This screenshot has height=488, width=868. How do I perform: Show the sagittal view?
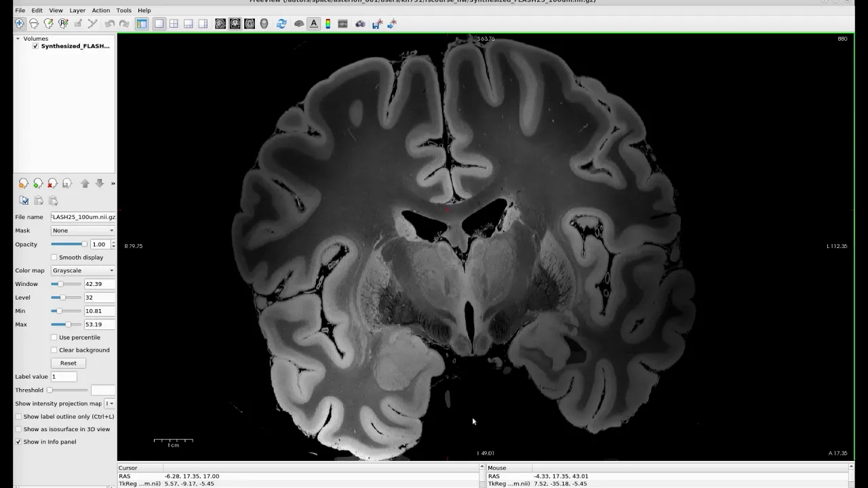(220, 24)
